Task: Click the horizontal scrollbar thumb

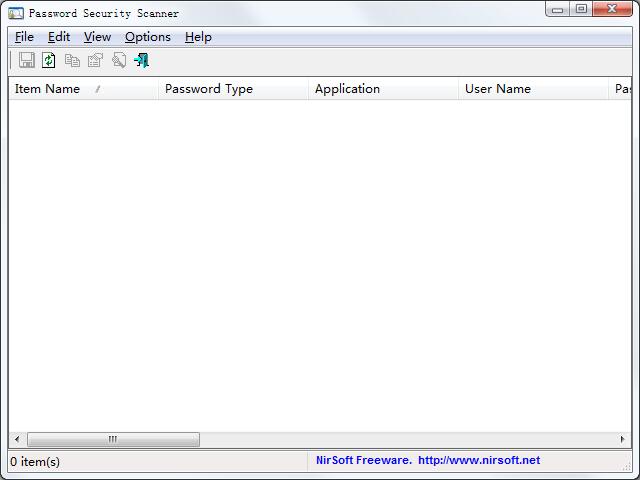Action: (x=113, y=439)
